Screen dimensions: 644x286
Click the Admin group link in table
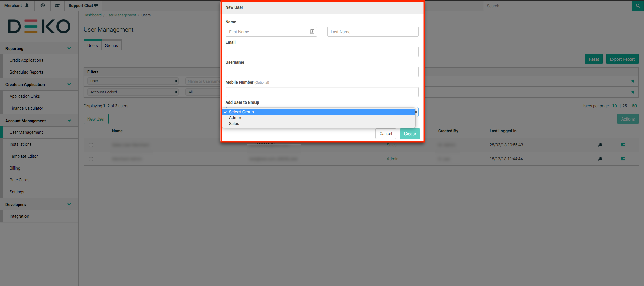pyautogui.click(x=393, y=159)
